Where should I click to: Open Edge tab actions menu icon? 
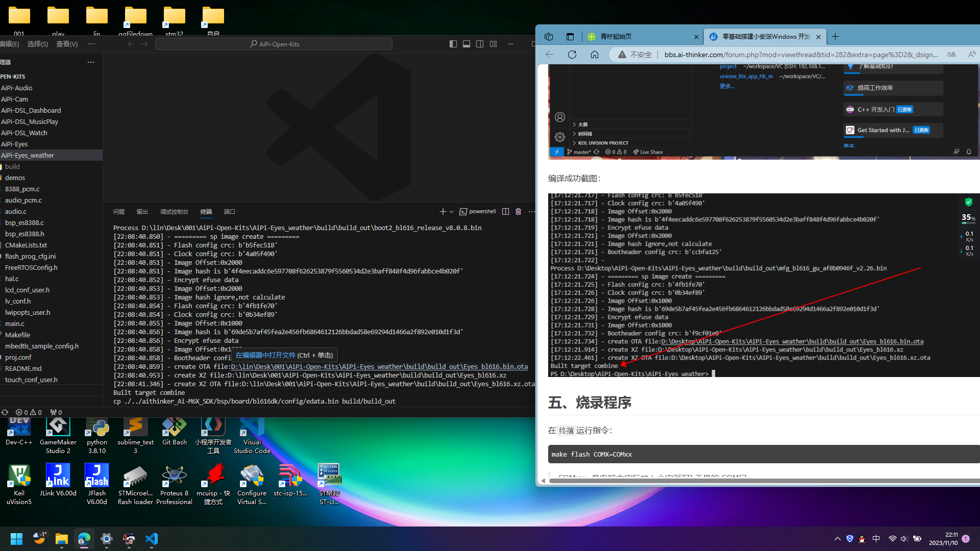point(549,37)
